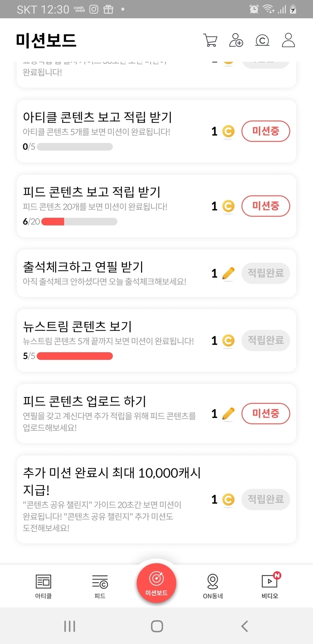The image size is (313, 644).
Task: Tap 미션중 button for feed viewing mission
Action: point(265,206)
